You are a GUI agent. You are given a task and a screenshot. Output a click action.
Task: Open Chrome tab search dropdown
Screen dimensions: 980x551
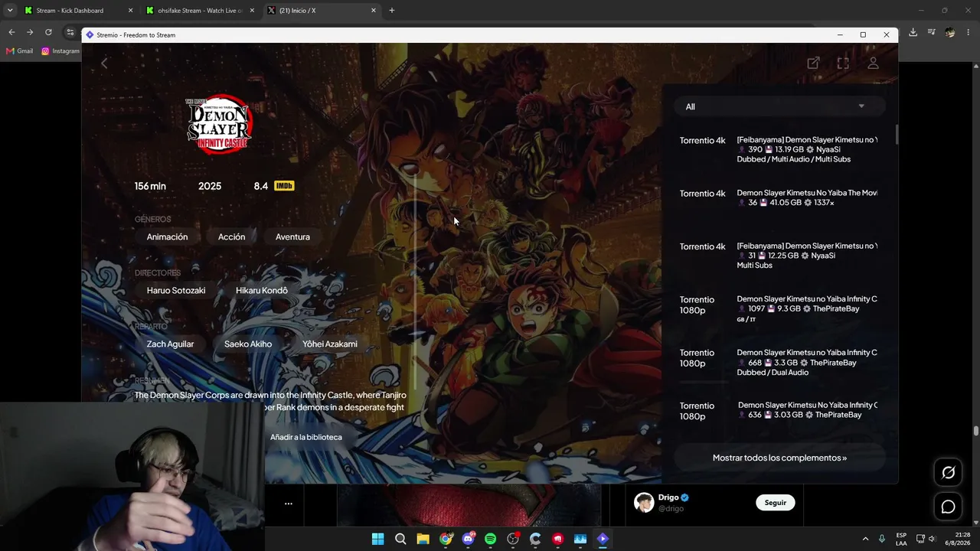coord(10,11)
